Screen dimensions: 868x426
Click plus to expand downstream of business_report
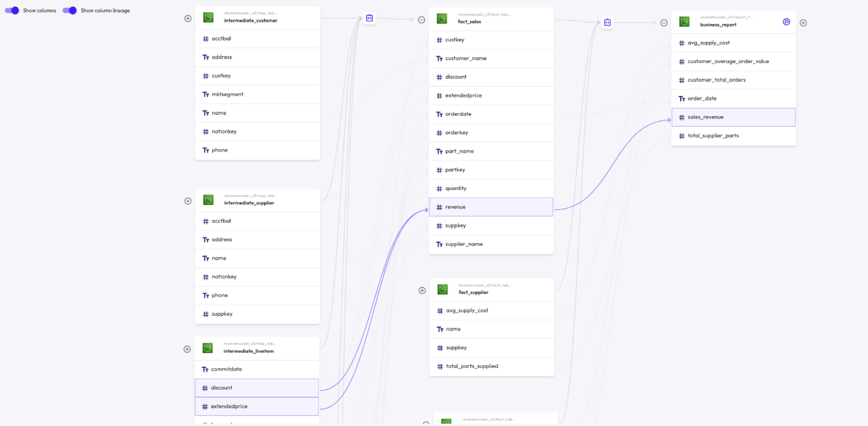tap(803, 22)
